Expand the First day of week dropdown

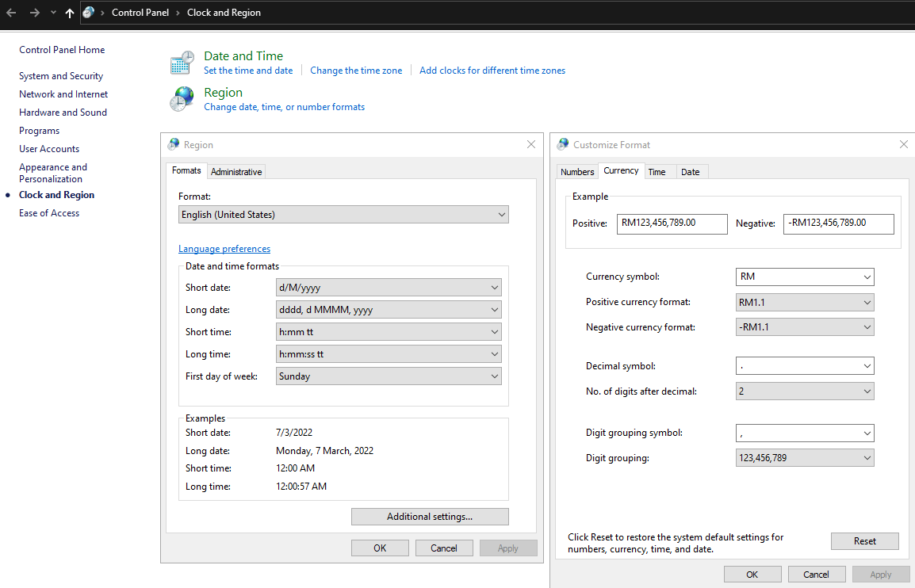(388, 376)
